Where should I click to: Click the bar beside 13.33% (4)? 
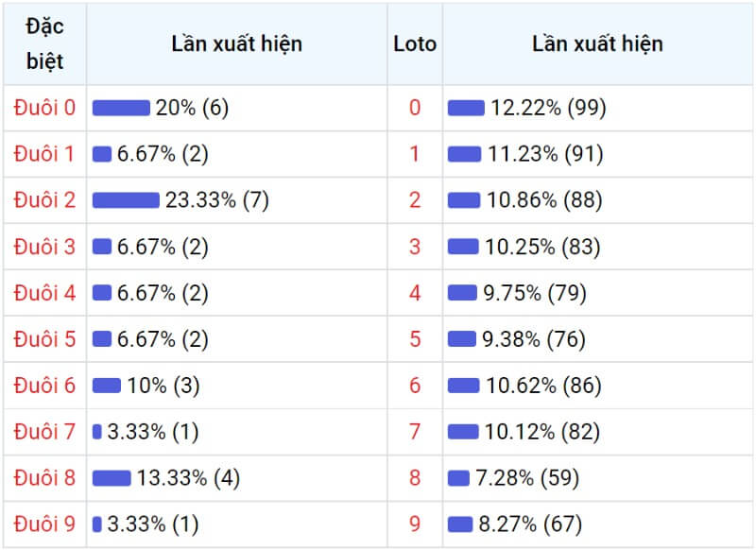112,477
